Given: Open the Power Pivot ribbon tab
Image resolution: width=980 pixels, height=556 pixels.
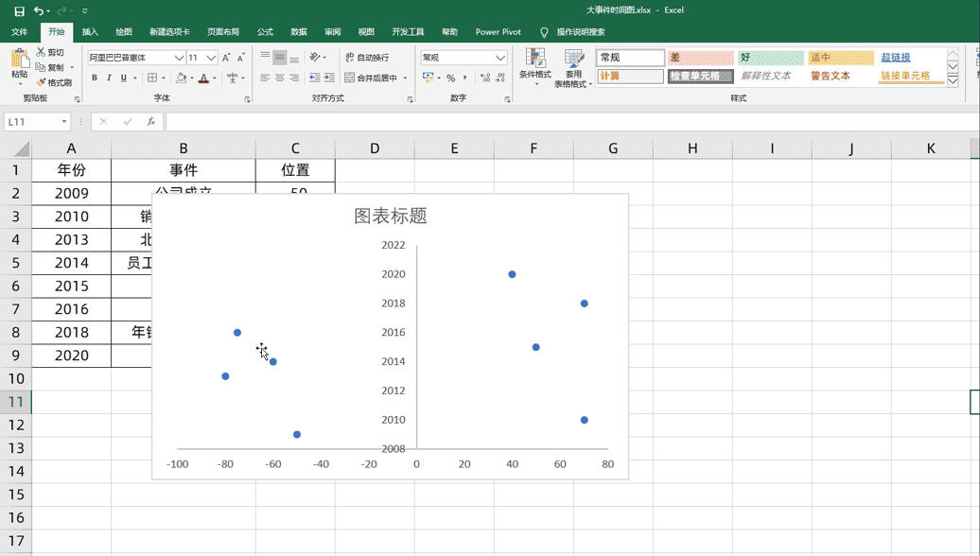Looking at the screenshot, I should tap(499, 32).
